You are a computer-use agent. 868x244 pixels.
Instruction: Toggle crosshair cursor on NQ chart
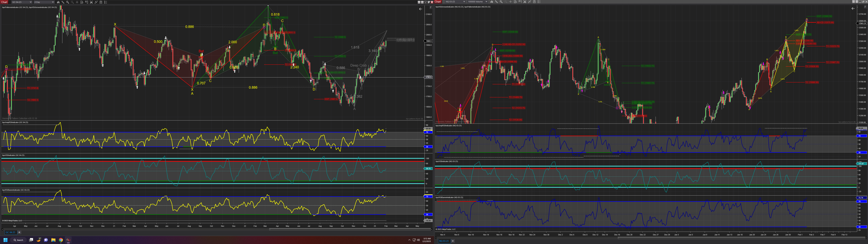pyautogui.click(x=510, y=2)
